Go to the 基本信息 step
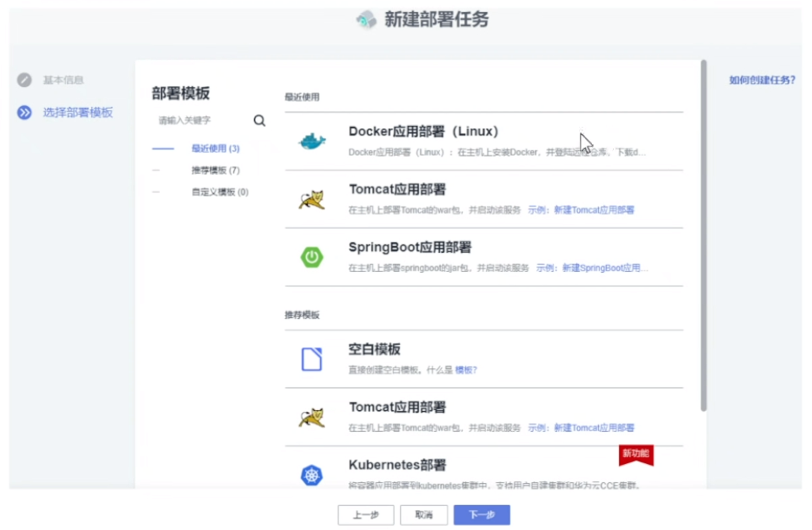Viewport: 812px width, 530px height. (63, 80)
